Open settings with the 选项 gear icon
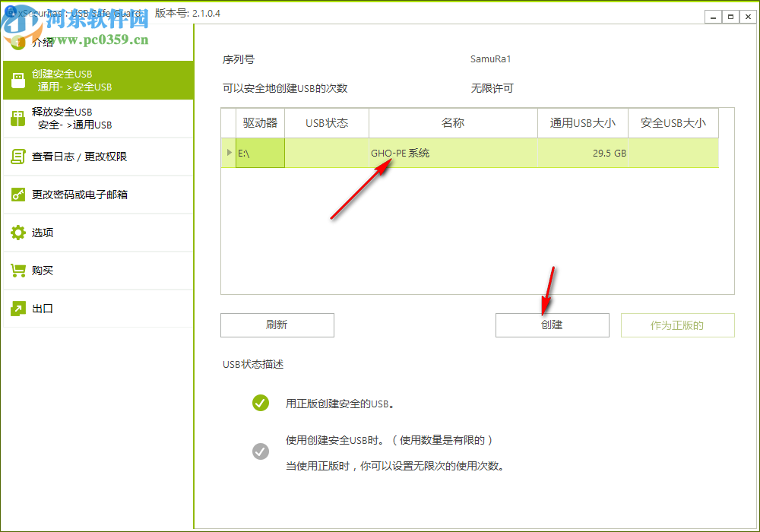Screen dimensions: 760x532 (x=16, y=233)
